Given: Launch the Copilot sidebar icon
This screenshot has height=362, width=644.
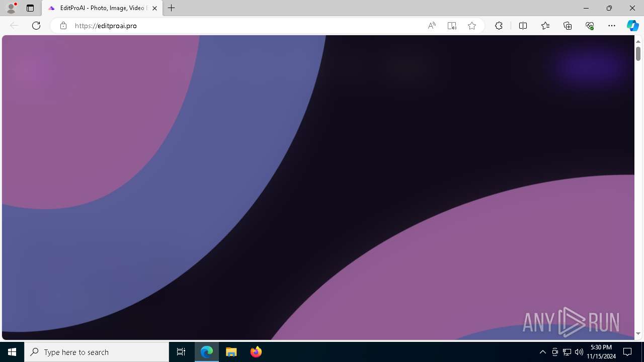Looking at the screenshot, I should [632, 26].
